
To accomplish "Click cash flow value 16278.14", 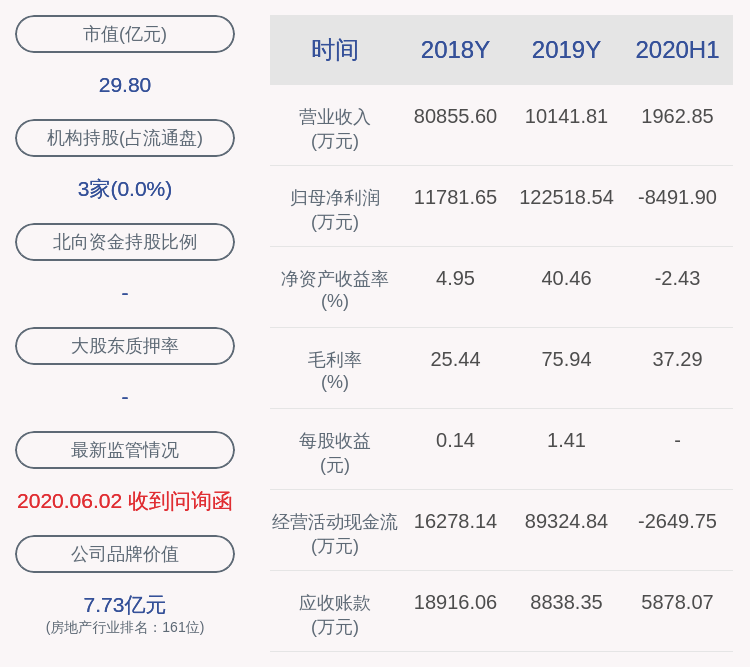I will point(455,521).
